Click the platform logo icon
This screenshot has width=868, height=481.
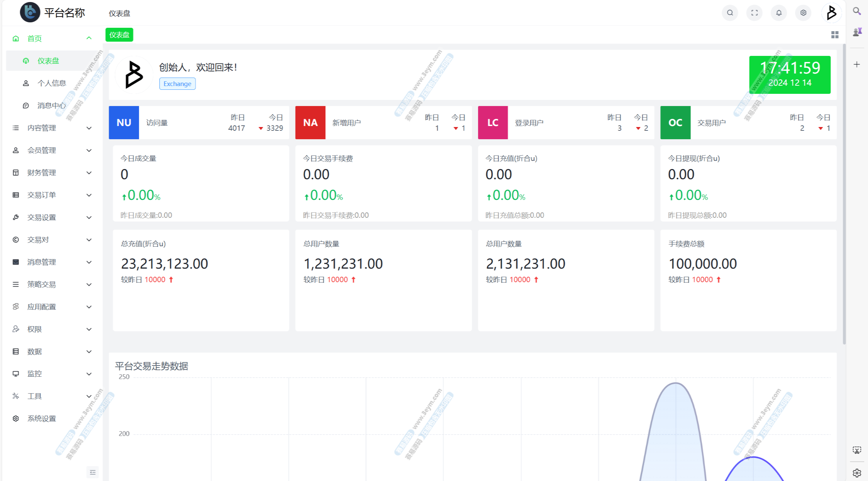30,13
